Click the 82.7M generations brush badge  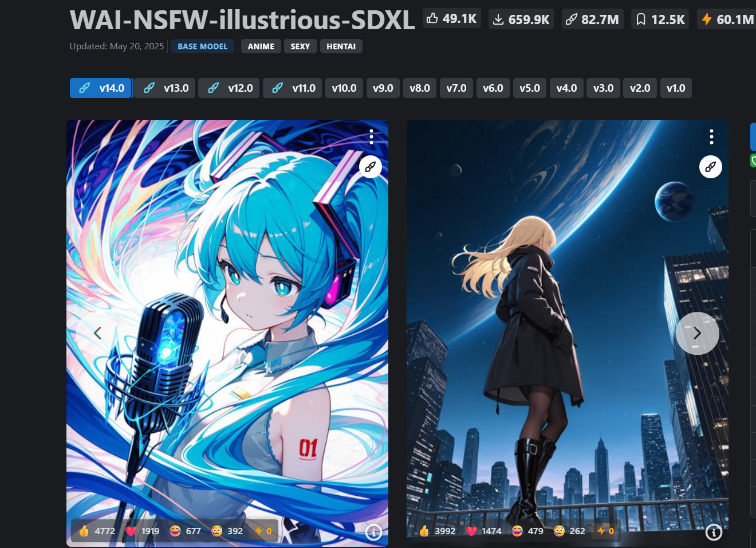pos(592,19)
